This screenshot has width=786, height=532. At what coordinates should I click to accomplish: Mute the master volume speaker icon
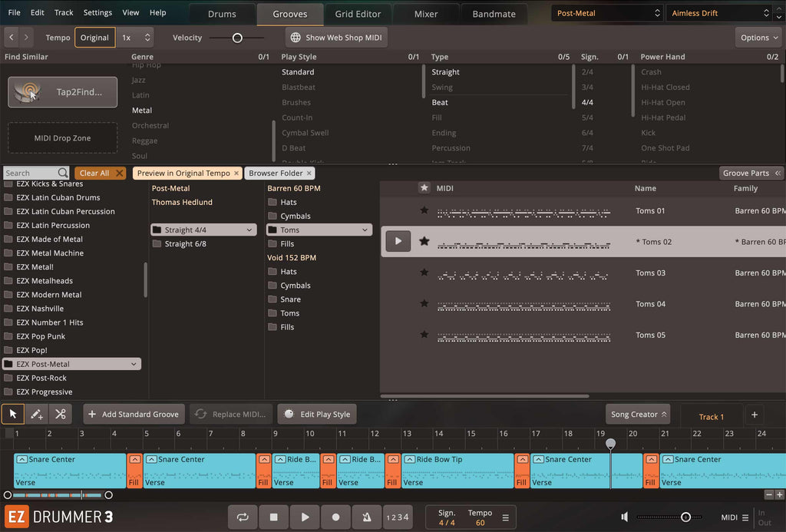point(625,517)
